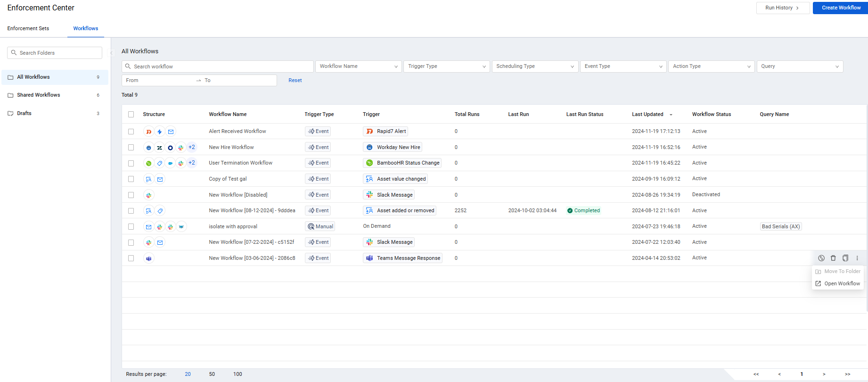Image resolution: width=868 pixels, height=382 pixels.
Task: Click the +2 badge in User Termination row
Action: pyautogui.click(x=192, y=163)
